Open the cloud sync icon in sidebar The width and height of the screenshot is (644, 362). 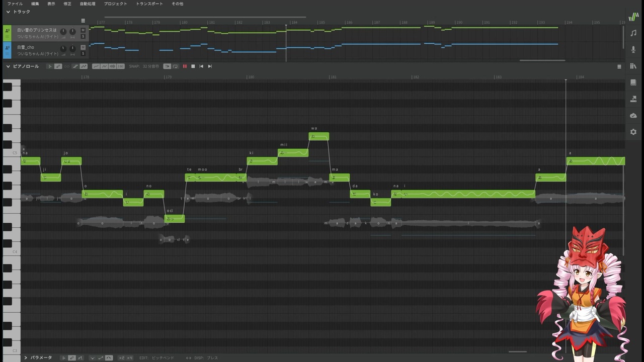[633, 116]
